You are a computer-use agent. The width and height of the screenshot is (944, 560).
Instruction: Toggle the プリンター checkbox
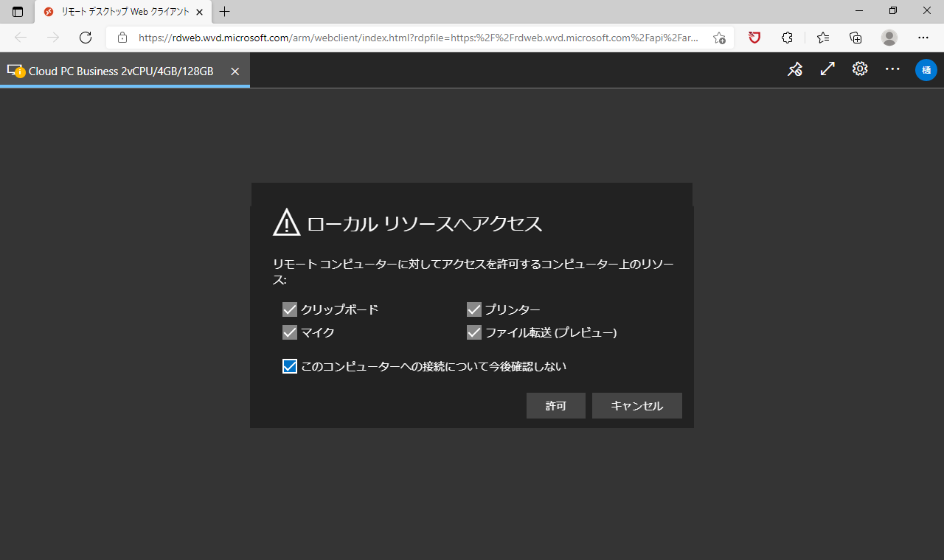tap(474, 309)
